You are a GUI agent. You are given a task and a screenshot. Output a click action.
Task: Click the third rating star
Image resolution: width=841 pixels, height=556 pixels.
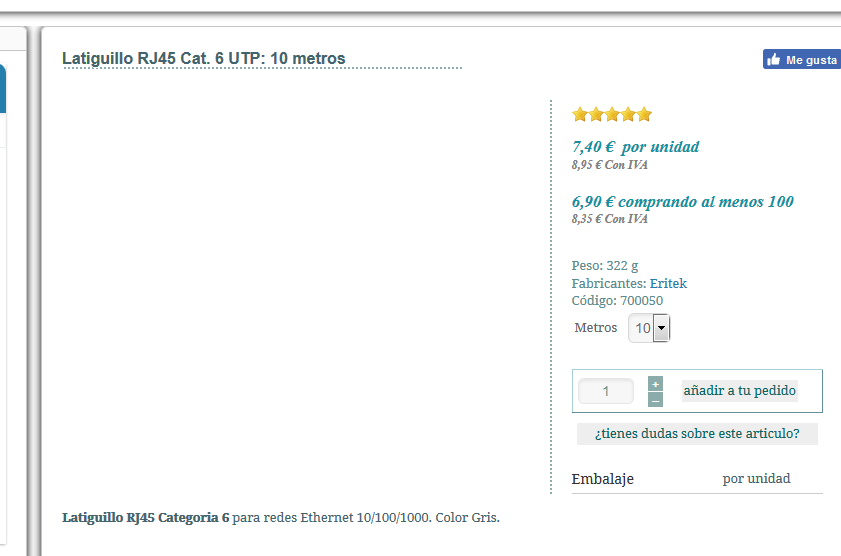[x=612, y=114]
